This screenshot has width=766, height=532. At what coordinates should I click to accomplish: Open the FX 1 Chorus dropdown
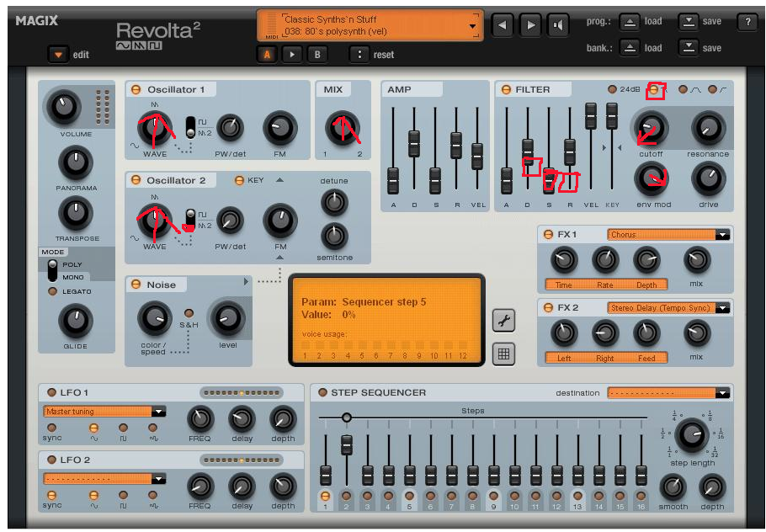[722, 235]
